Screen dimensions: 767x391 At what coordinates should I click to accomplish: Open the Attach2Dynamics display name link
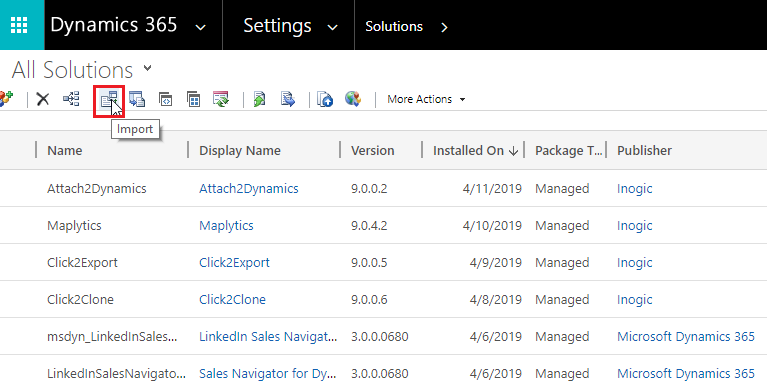[248, 189]
